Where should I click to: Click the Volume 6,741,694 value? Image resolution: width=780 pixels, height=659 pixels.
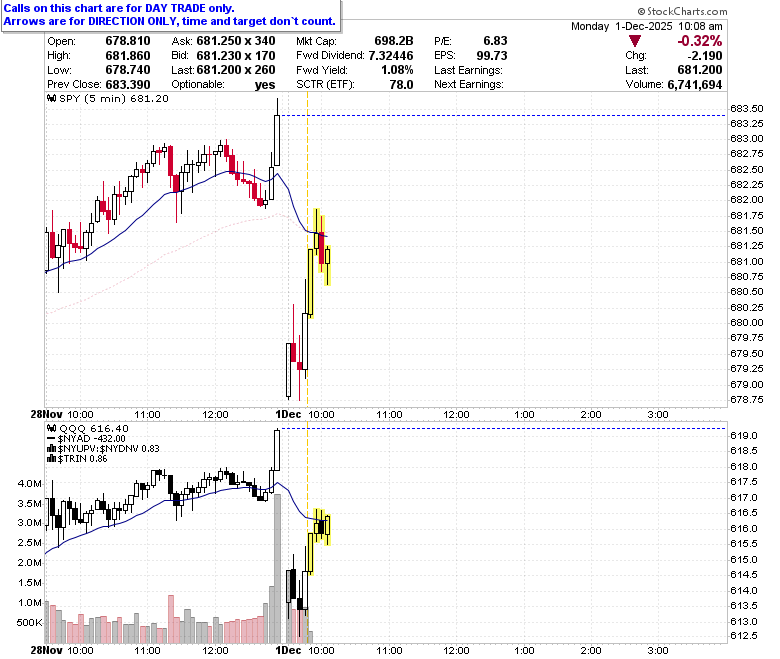(694, 85)
